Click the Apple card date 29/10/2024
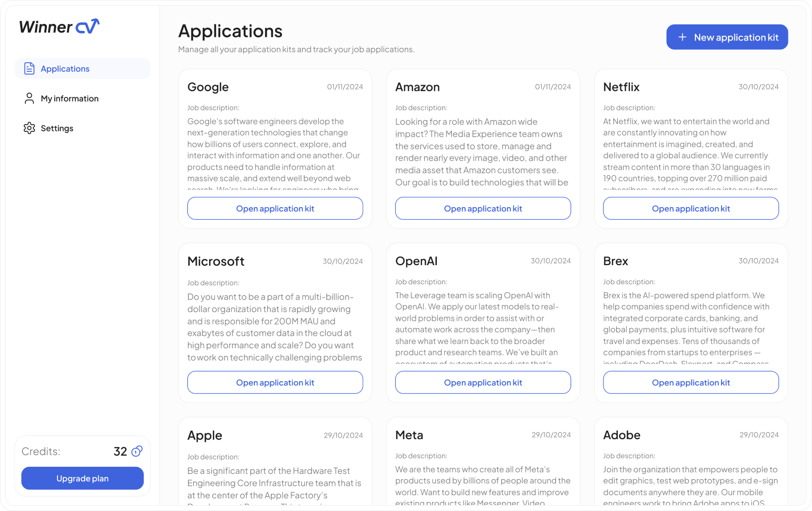 pyautogui.click(x=343, y=435)
